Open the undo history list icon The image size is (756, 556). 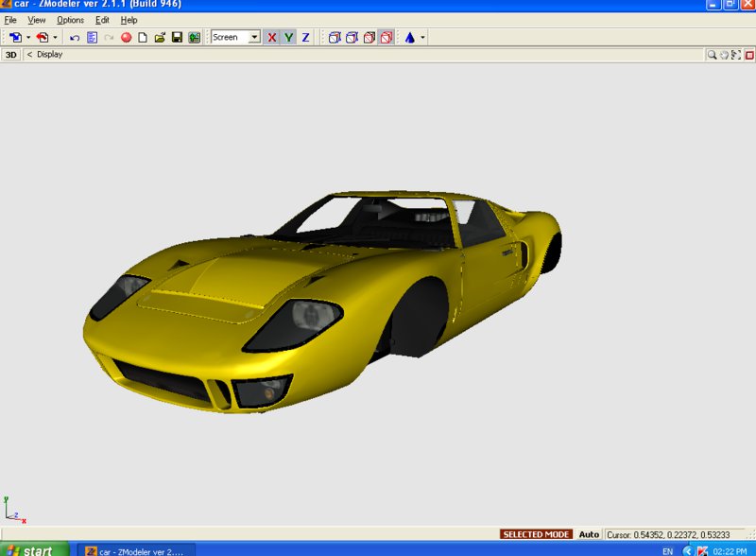point(92,38)
